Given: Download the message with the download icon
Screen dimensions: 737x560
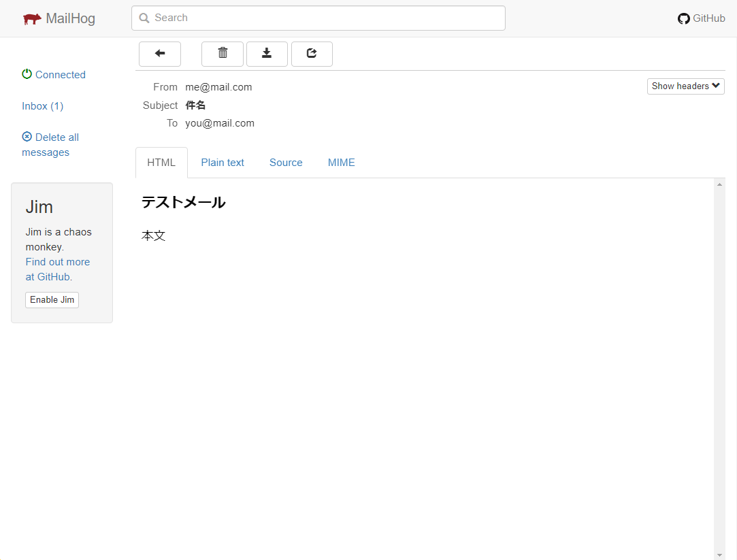Looking at the screenshot, I should (267, 54).
